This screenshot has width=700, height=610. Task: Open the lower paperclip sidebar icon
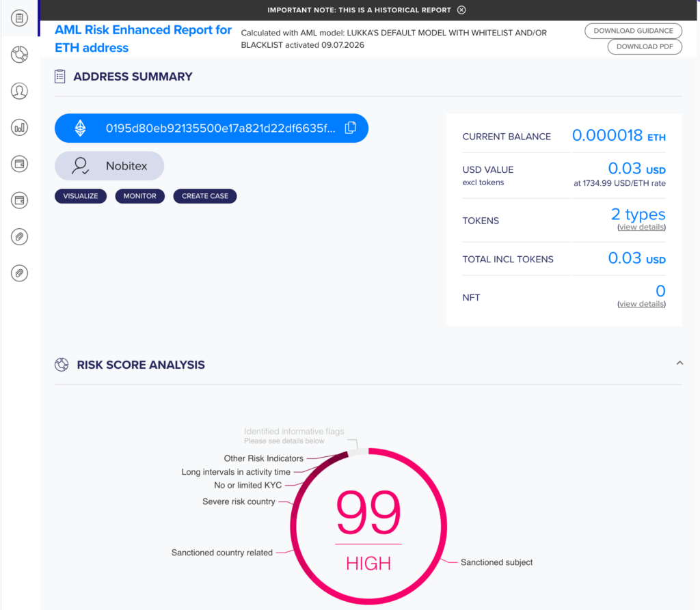[x=19, y=273]
